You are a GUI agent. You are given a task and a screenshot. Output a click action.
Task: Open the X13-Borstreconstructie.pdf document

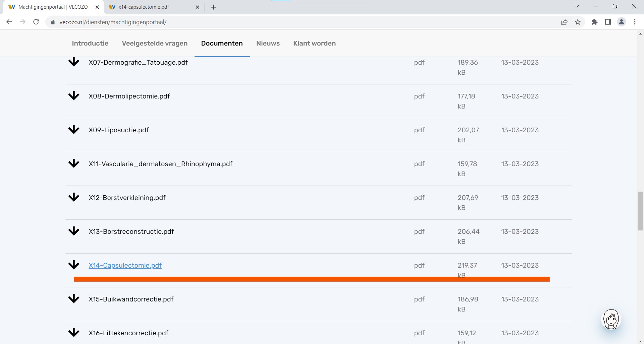[131, 232]
